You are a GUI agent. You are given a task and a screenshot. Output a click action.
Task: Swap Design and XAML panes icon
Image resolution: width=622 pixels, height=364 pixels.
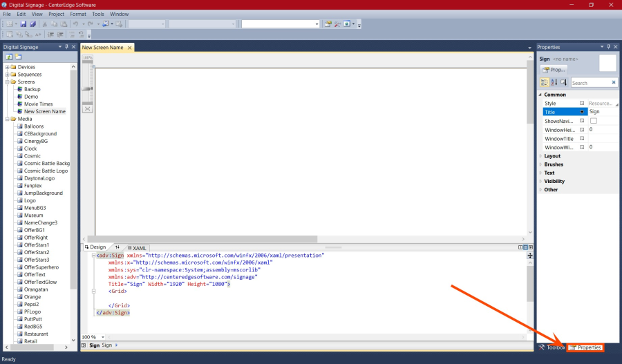click(x=117, y=247)
